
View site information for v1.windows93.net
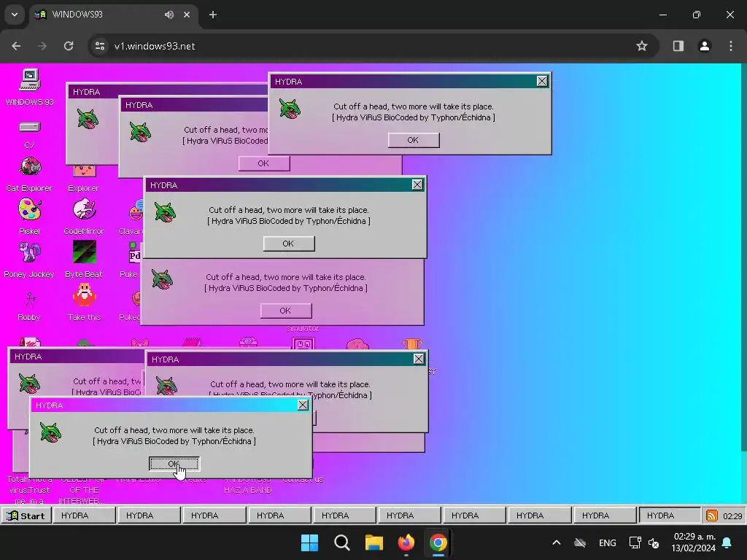coord(100,46)
